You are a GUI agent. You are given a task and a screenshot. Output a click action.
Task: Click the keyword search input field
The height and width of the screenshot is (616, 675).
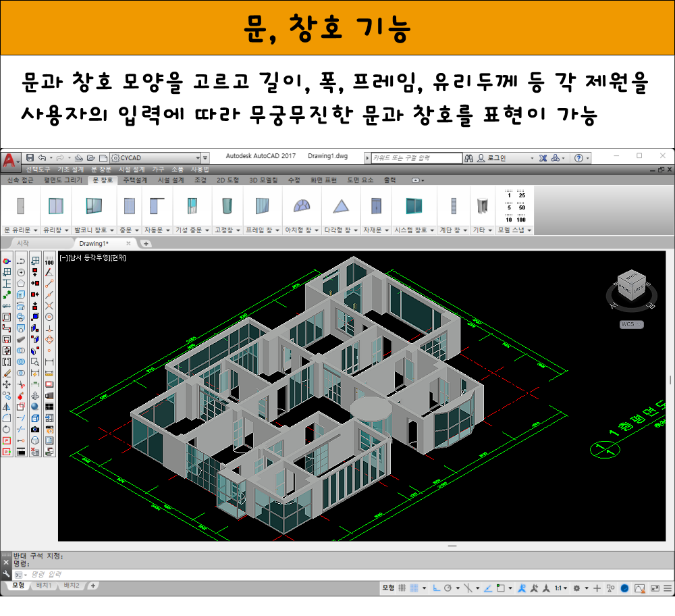tap(412, 158)
